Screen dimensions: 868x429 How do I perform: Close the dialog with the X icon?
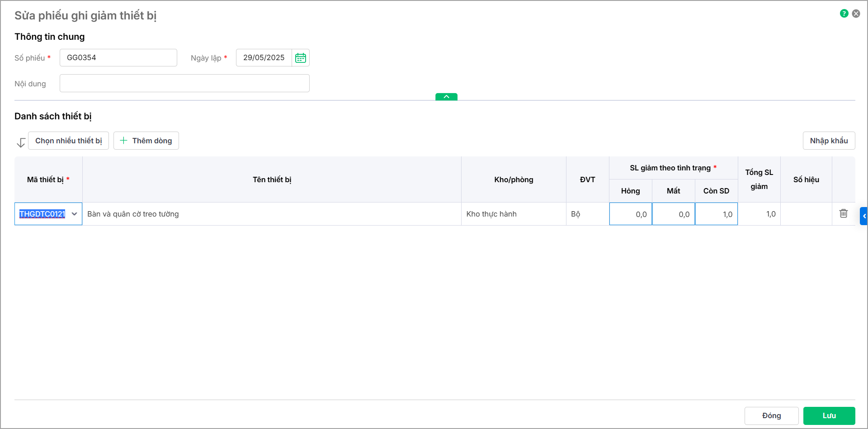click(856, 14)
